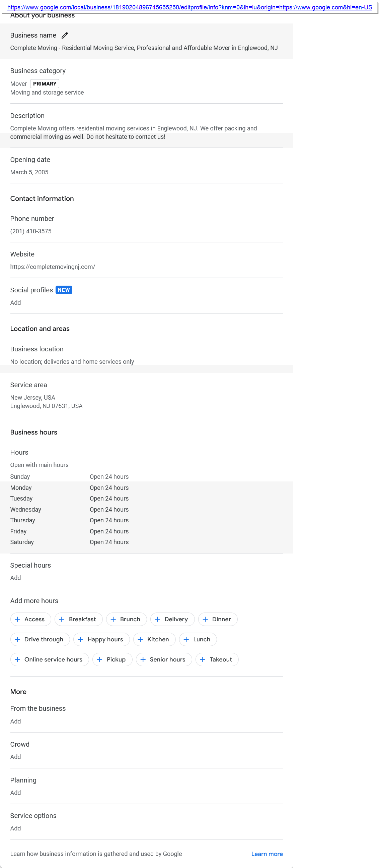Add Drive through hours
The image size is (381, 868).
tap(40, 640)
